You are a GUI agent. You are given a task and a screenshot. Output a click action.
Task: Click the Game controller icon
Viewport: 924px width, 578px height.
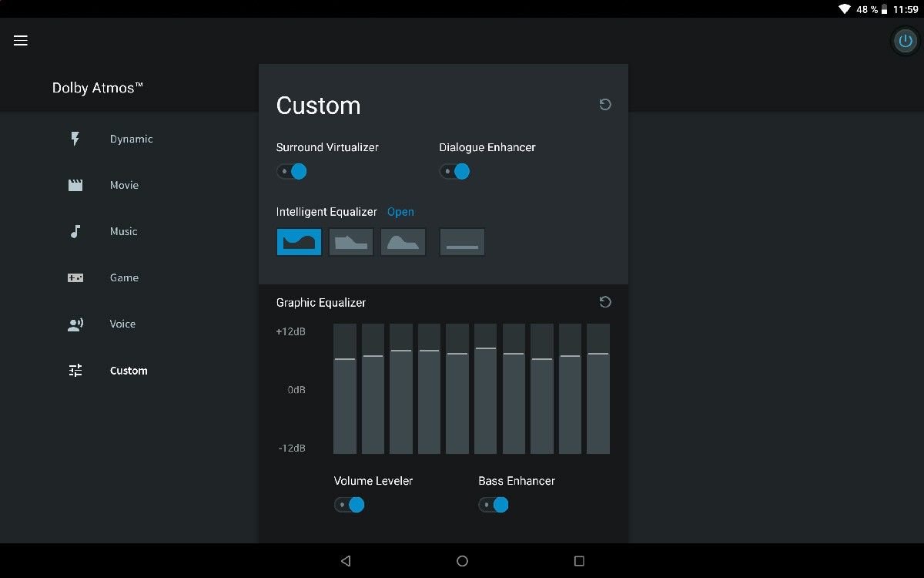75,277
